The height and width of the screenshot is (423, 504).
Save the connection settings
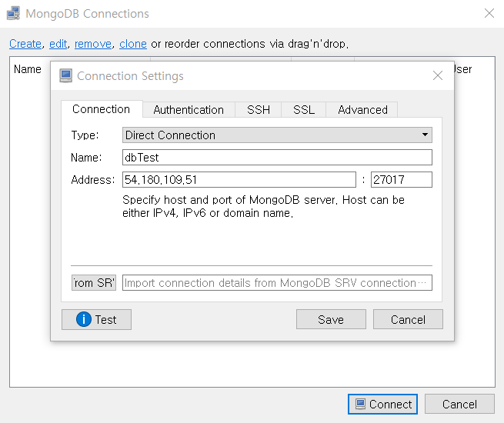pyautogui.click(x=331, y=320)
